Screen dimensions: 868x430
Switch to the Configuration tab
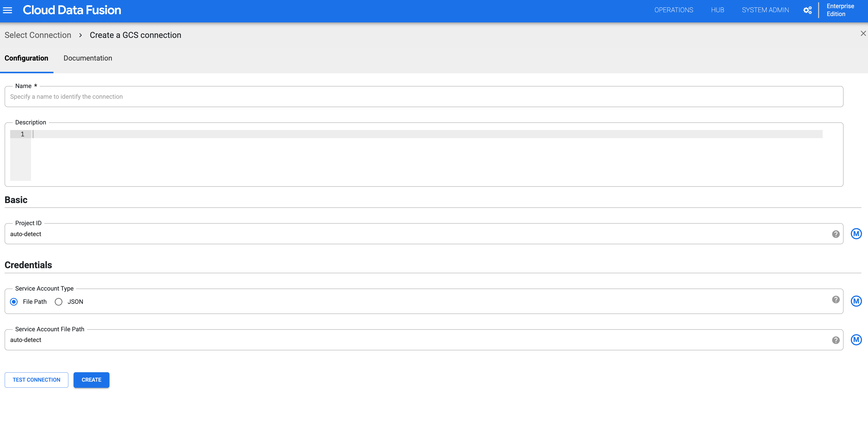[x=26, y=58]
